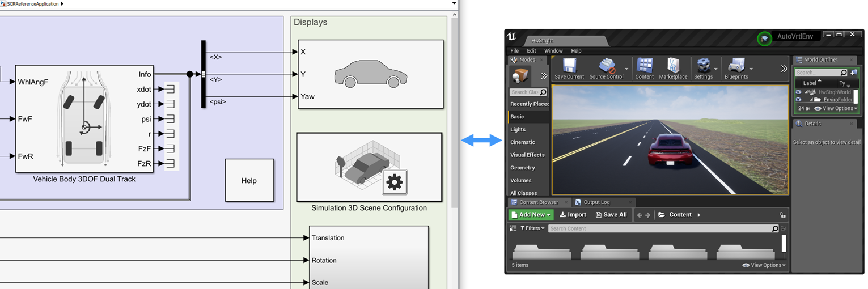Click the Import button
Image resolution: width=868 pixels, height=289 pixels.
tap(573, 215)
